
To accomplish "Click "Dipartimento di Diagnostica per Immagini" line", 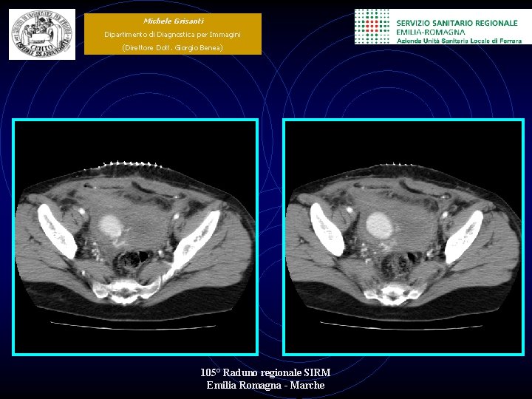I will (x=172, y=34).
